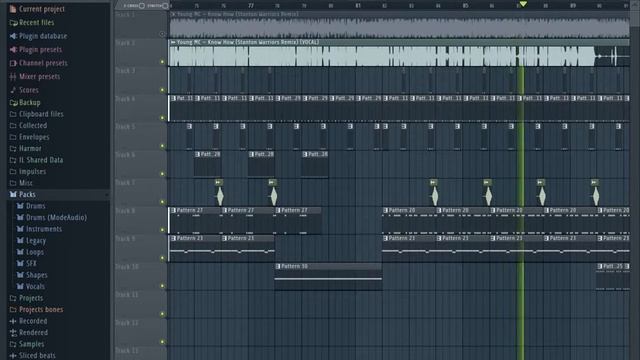Select the Track 3 header label

[x=125, y=71]
